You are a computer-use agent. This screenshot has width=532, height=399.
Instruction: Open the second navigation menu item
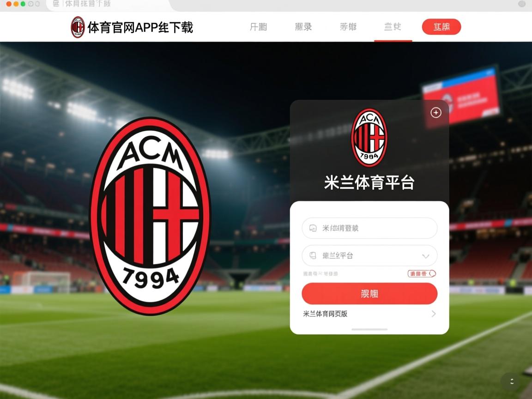[303, 27]
